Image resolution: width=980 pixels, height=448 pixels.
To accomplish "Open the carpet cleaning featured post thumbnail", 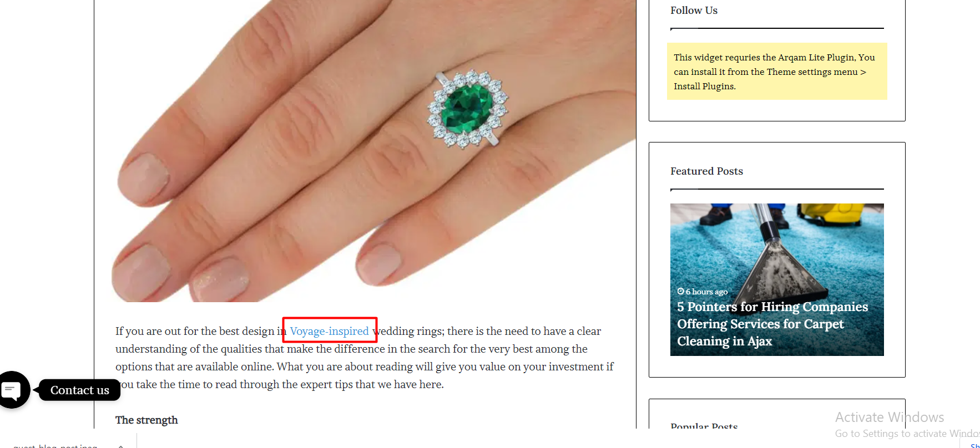I will tap(777, 279).
